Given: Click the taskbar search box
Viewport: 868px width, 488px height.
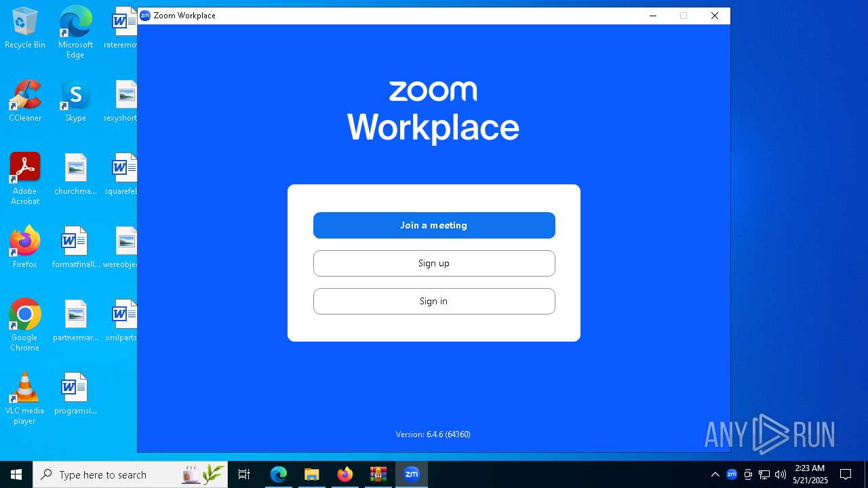Looking at the screenshot, I should [x=130, y=474].
